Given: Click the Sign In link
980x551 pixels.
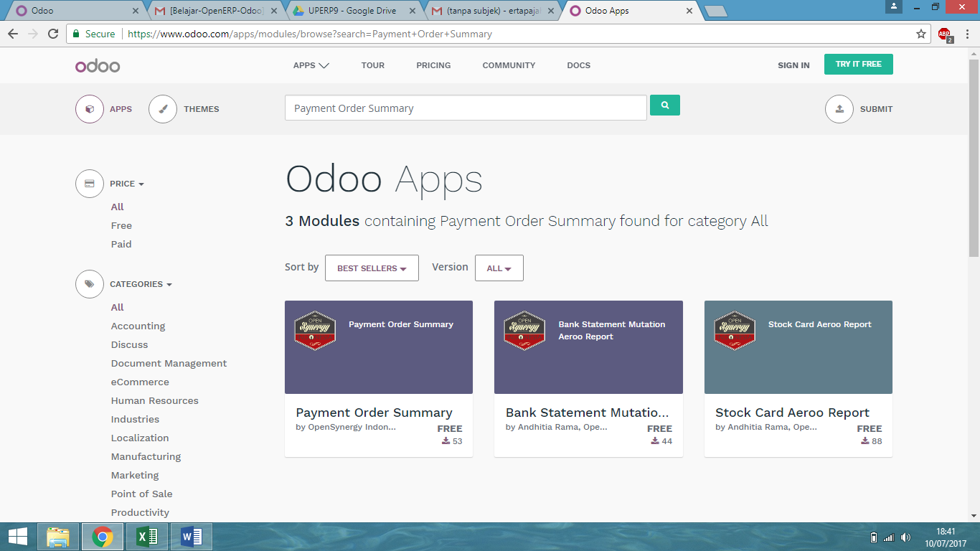Looking at the screenshot, I should (x=793, y=65).
